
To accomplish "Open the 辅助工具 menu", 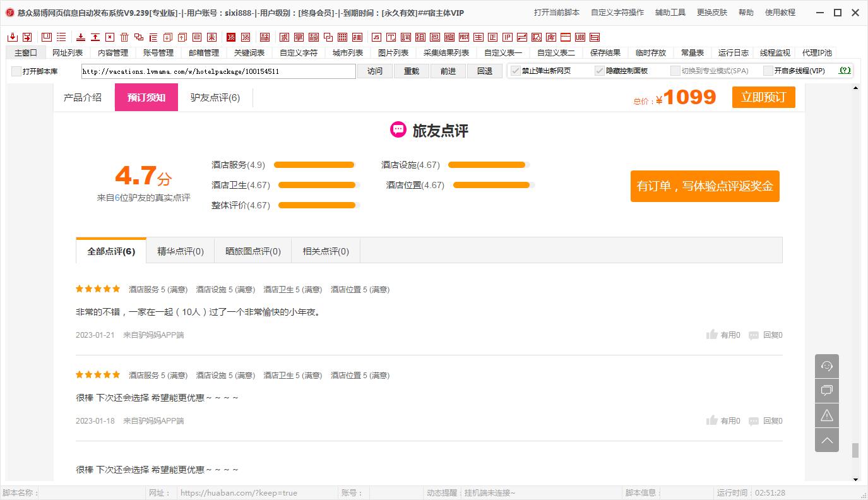I will click(x=670, y=13).
